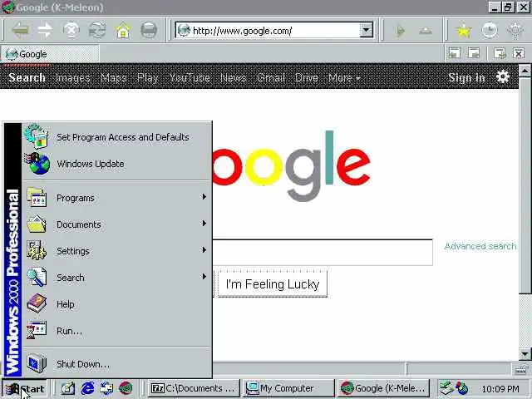Click the new tab icon

500,53
